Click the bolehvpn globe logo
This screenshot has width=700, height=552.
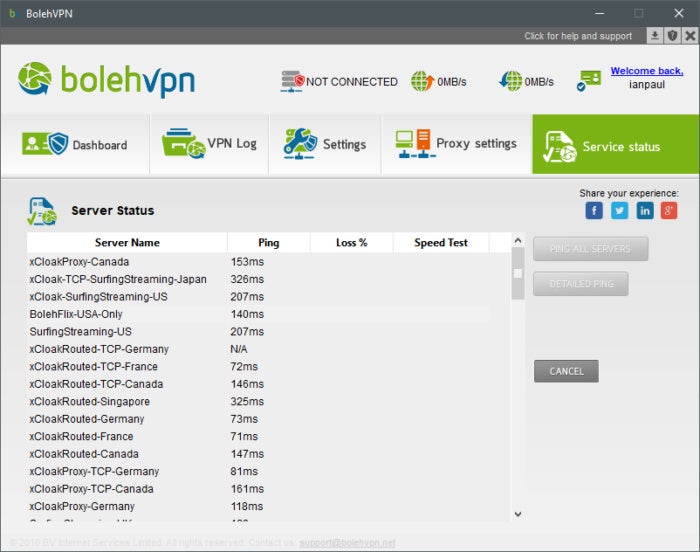tap(35, 79)
